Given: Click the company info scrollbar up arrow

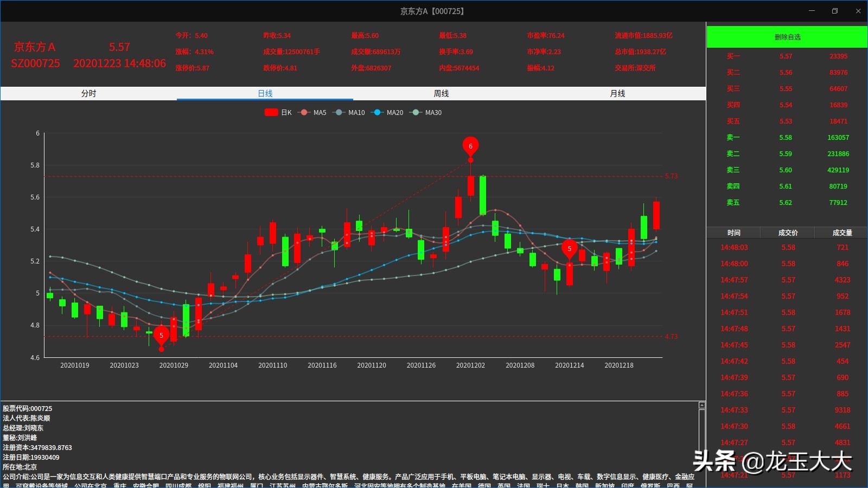Looking at the screenshot, I should 702,406.
